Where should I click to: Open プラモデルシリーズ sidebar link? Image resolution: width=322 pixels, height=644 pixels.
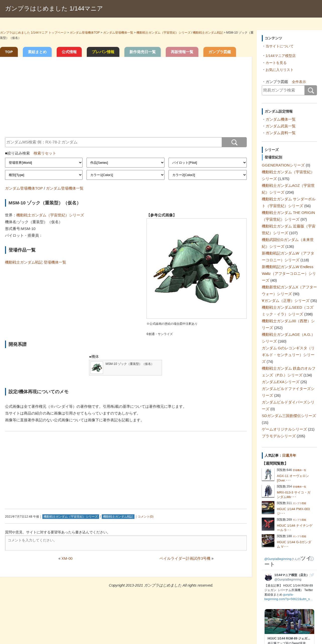tap(279, 436)
